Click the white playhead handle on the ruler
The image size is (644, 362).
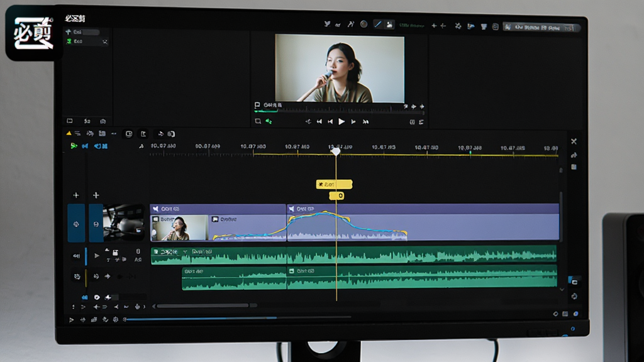coord(336,152)
